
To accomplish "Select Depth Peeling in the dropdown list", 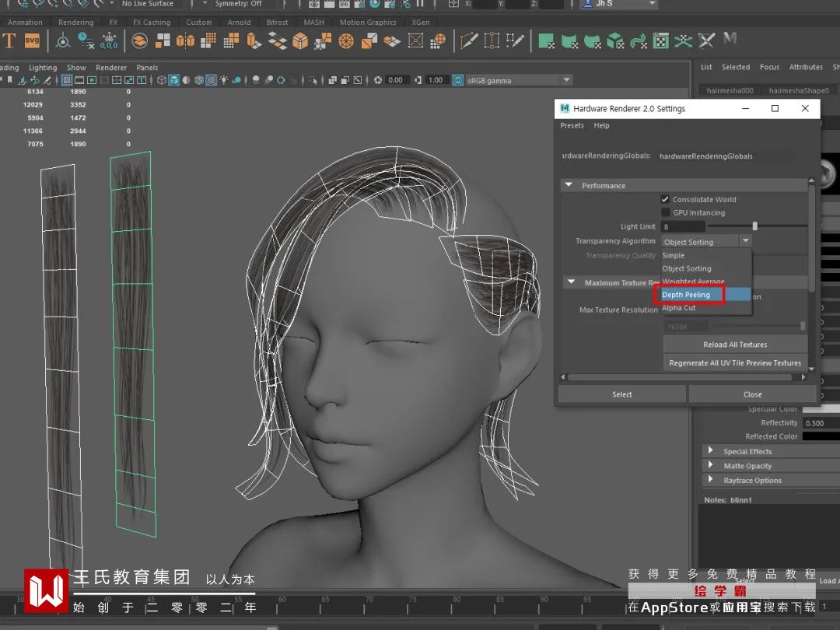I will pyautogui.click(x=686, y=295).
